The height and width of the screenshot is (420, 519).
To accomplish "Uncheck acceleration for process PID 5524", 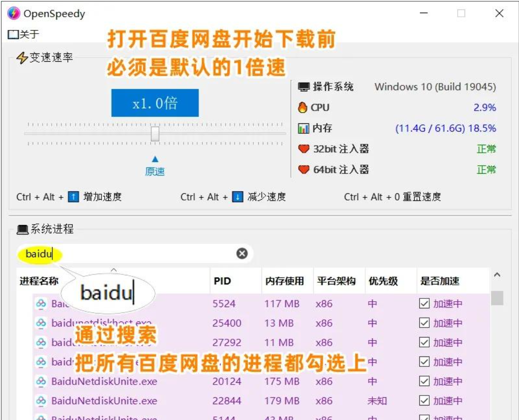I will click(424, 303).
